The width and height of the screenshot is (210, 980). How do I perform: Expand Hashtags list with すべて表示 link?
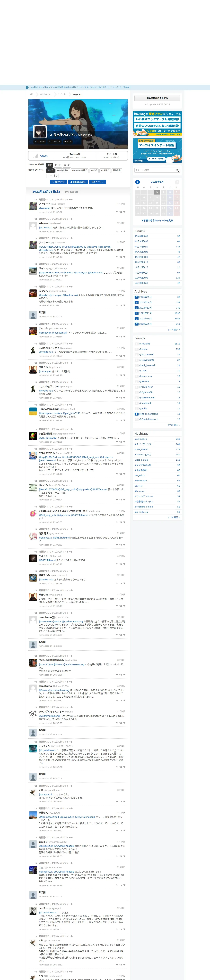(174, 517)
